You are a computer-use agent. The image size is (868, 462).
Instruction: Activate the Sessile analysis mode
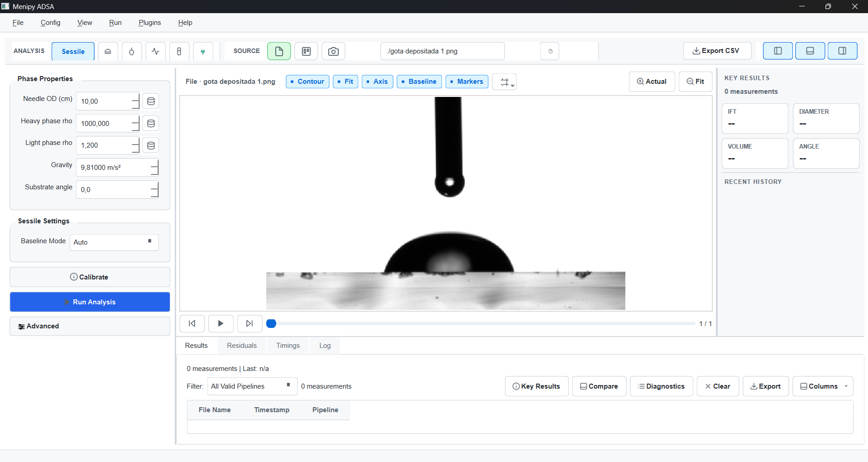click(73, 51)
